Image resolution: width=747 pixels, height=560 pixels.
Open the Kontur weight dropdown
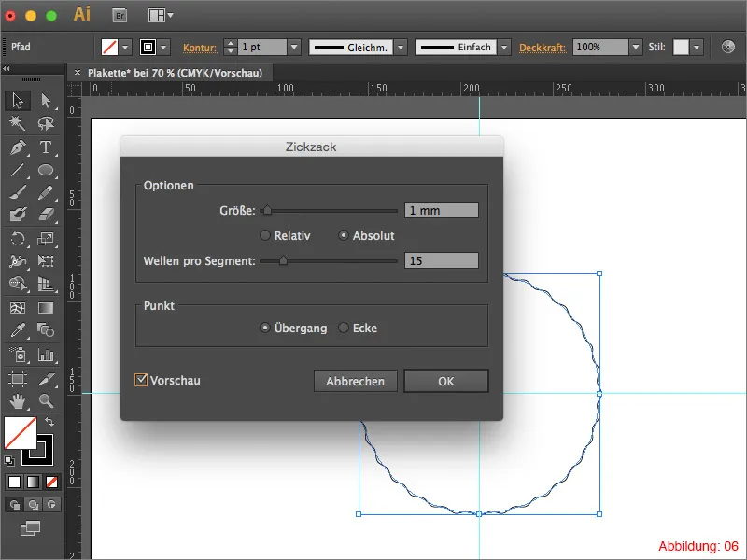tap(294, 48)
